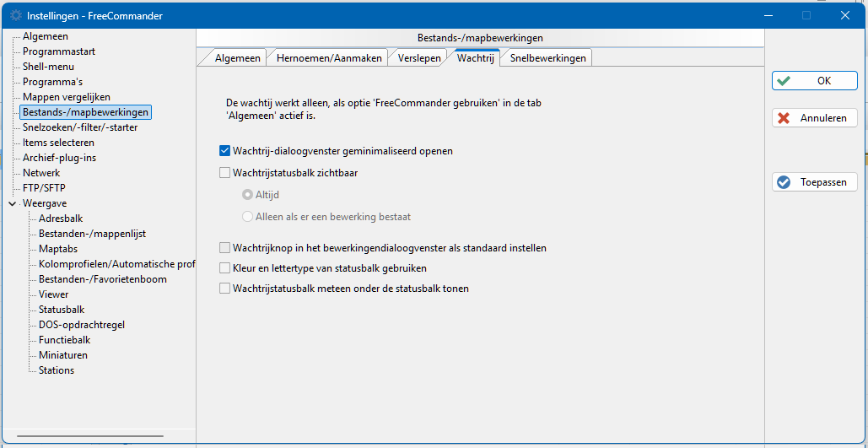Confirm settings with the OK button

pyautogui.click(x=815, y=81)
